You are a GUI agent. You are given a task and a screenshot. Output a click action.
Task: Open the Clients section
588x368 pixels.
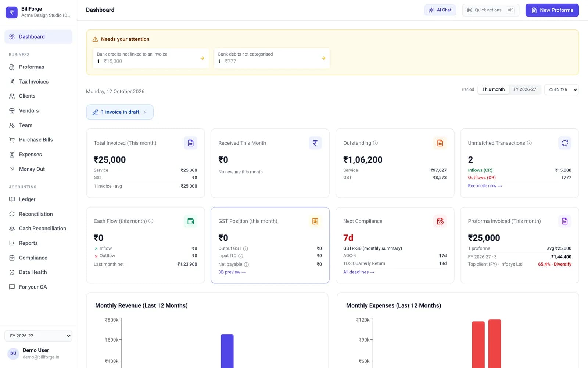38,96
